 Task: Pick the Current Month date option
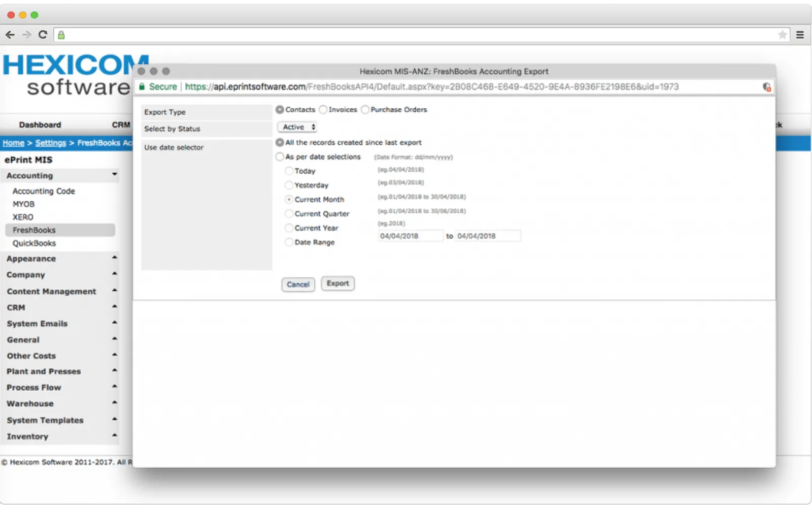click(289, 200)
